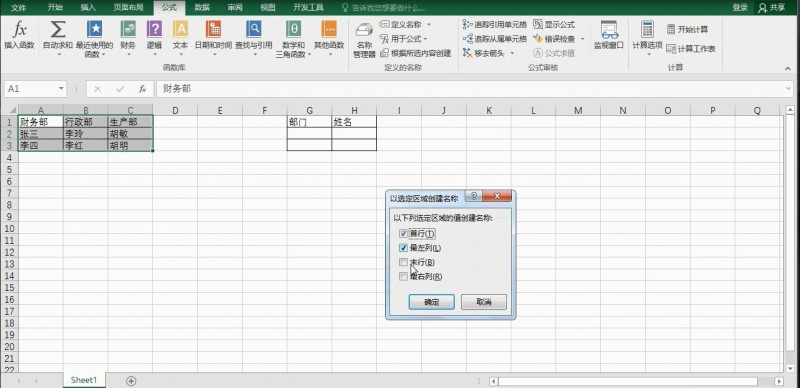Switch to the 视图 tab
This screenshot has width=800, height=388.
[x=267, y=8]
